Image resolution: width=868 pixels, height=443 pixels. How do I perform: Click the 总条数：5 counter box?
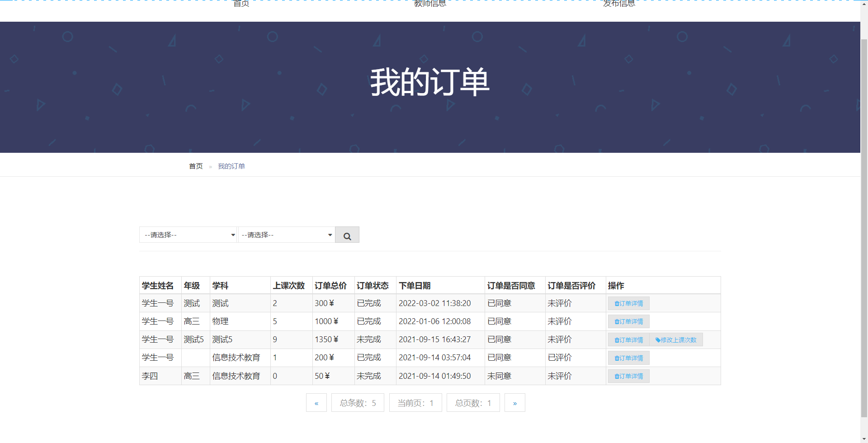[357, 402]
